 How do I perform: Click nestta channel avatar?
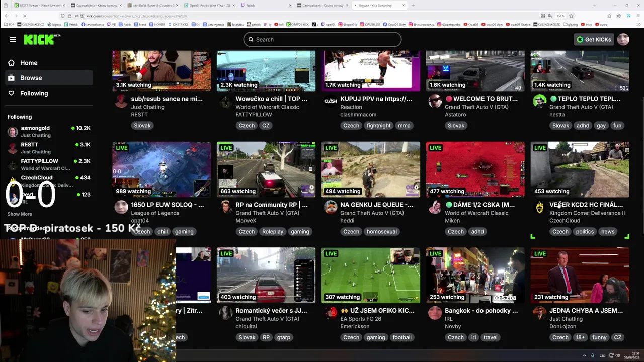pyautogui.click(x=540, y=101)
